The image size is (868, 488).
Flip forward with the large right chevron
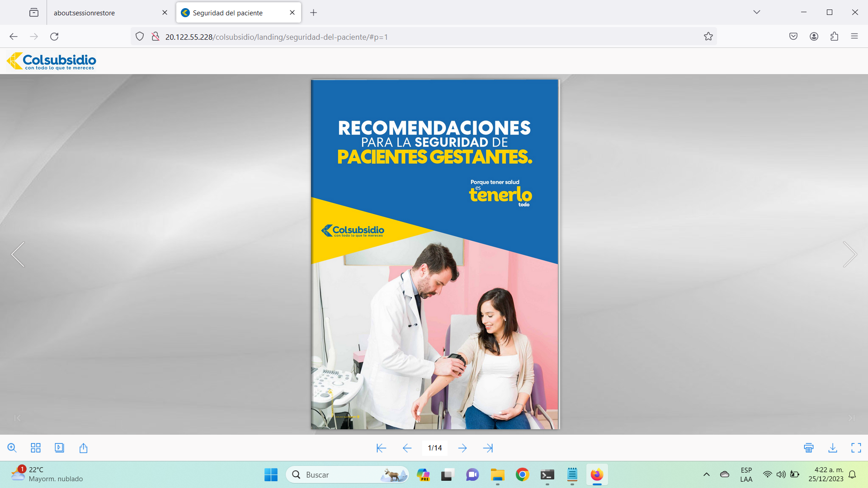(850, 254)
